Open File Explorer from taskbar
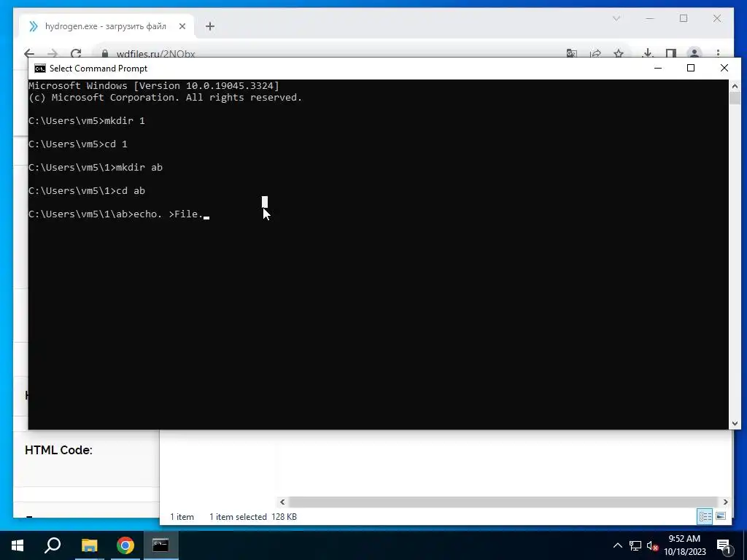The image size is (747, 560). pos(89,545)
